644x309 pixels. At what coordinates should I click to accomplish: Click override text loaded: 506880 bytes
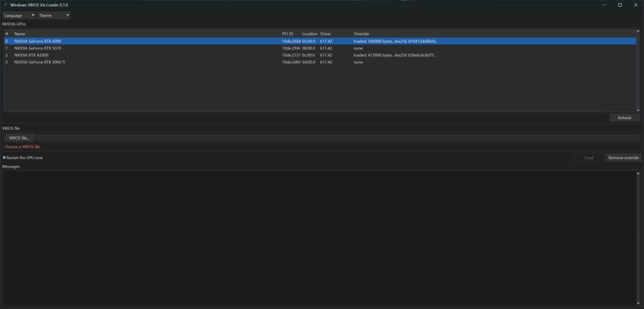pyautogui.click(x=396, y=41)
